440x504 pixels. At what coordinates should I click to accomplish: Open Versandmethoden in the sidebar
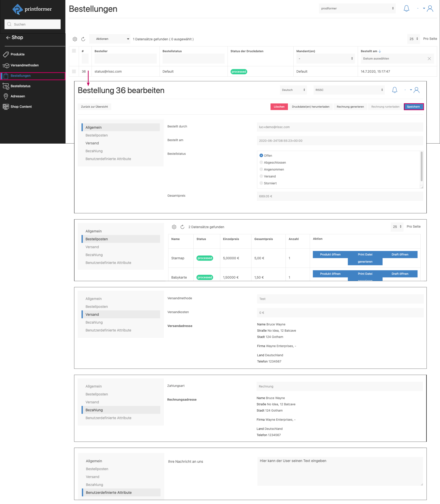point(25,65)
